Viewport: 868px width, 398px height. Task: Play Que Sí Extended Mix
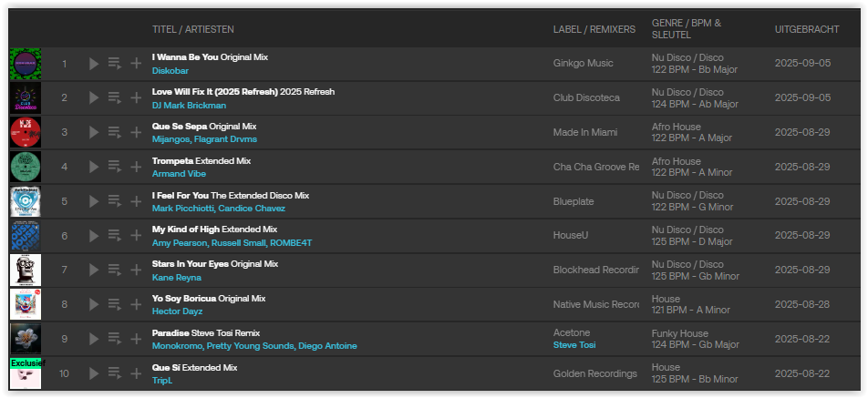tap(94, 373)
